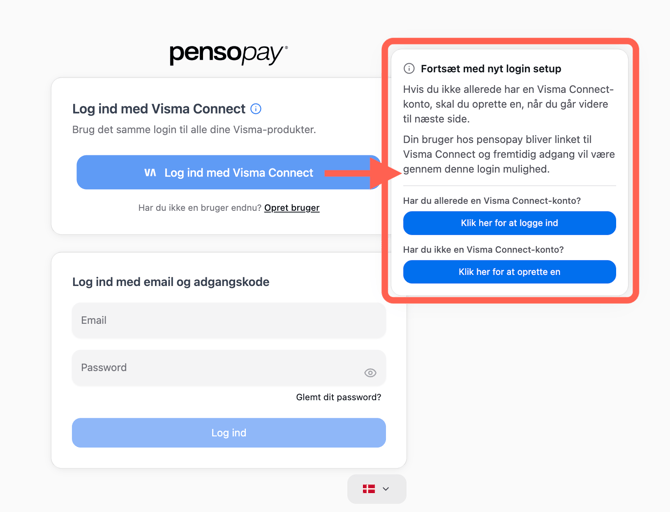This screenshot has height=512, width=670.
Task: Click 'Har du ikke en Visma Connect-konto?' label
Action: coord(483,250)
